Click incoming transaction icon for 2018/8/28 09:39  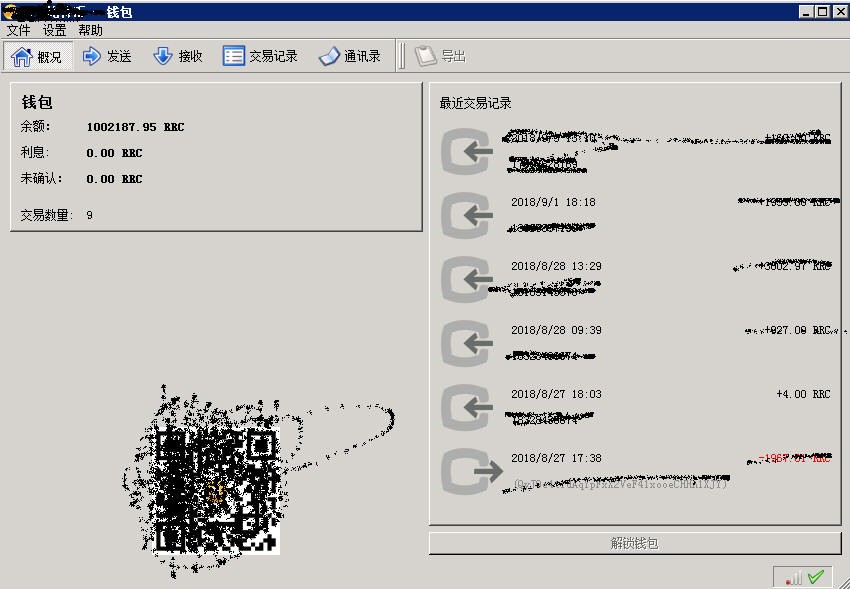tap(467, 343)
